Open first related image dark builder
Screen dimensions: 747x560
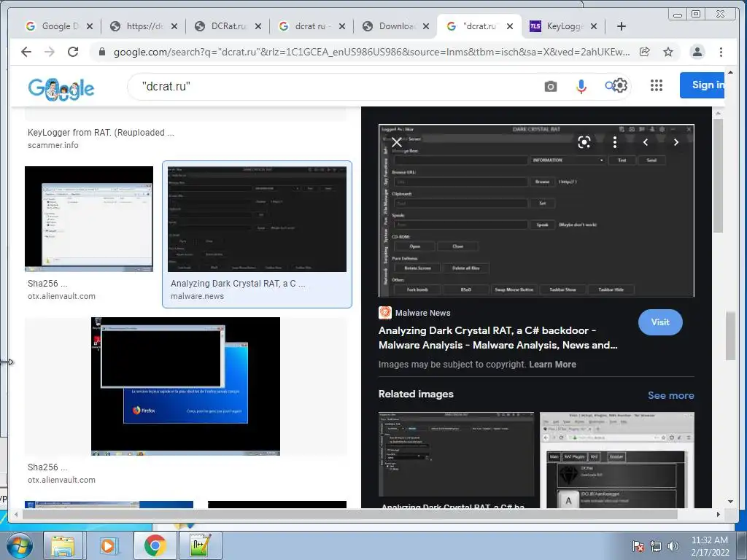coord(457,455)
